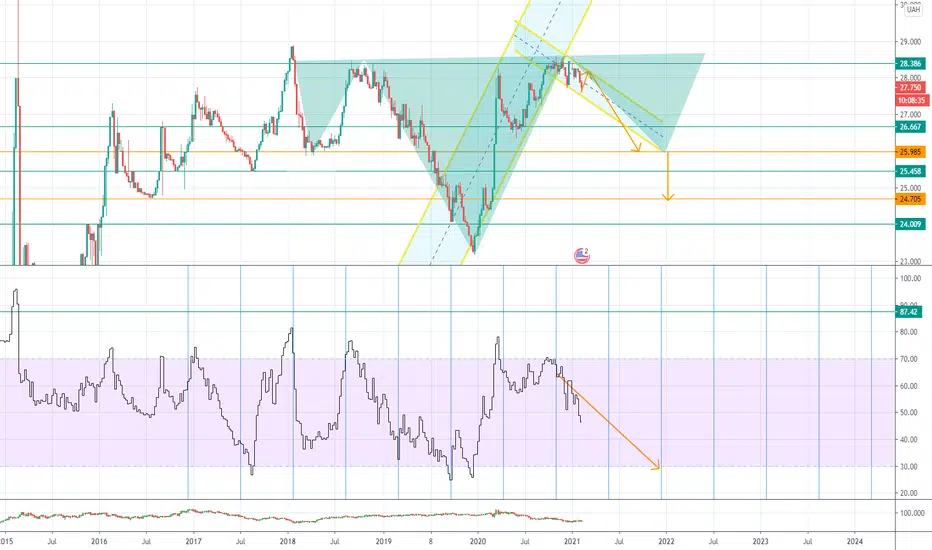This screenshot has height=550, width=932.
Task: Click the 100.000 bottom pane scale value
Action: [x=912, y=513]
